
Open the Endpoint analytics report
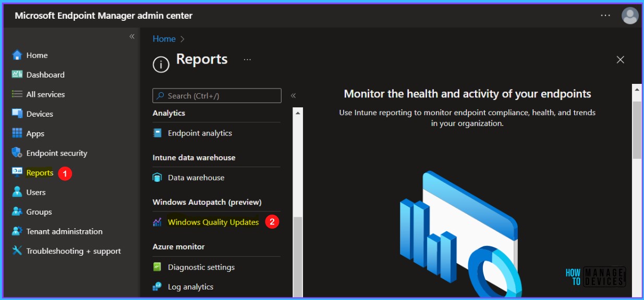click(x=200, y=133)
